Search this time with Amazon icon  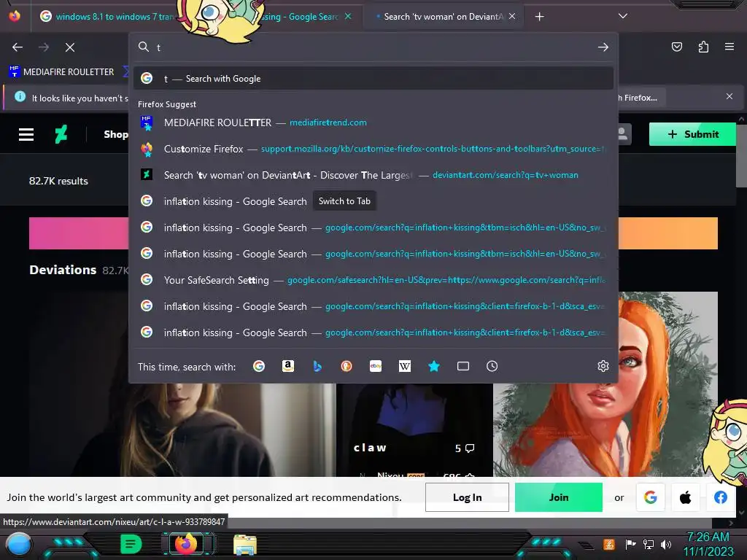pyautogui.click(x=288, y=366)
